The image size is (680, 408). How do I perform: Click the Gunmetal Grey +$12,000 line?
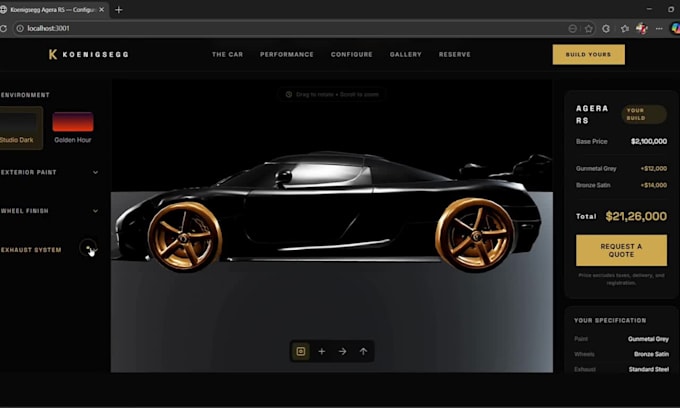click(x=621, y=168)
